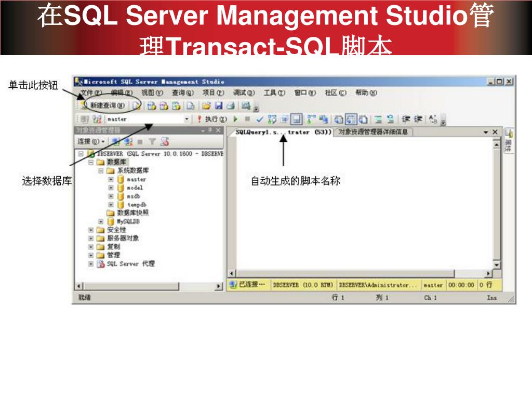This screenshot has height=399, width=532.
Task: Switch to the SQLQuery1 tab
Action: (x=283, y=132)
